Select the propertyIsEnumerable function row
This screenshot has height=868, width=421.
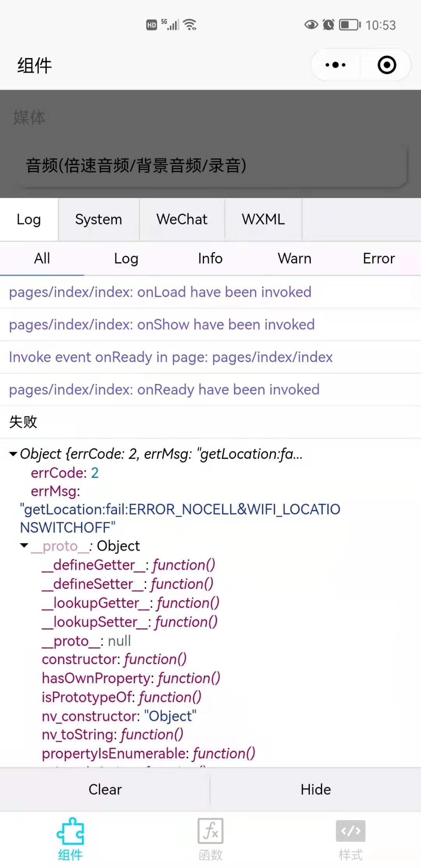tap(149, 753)
